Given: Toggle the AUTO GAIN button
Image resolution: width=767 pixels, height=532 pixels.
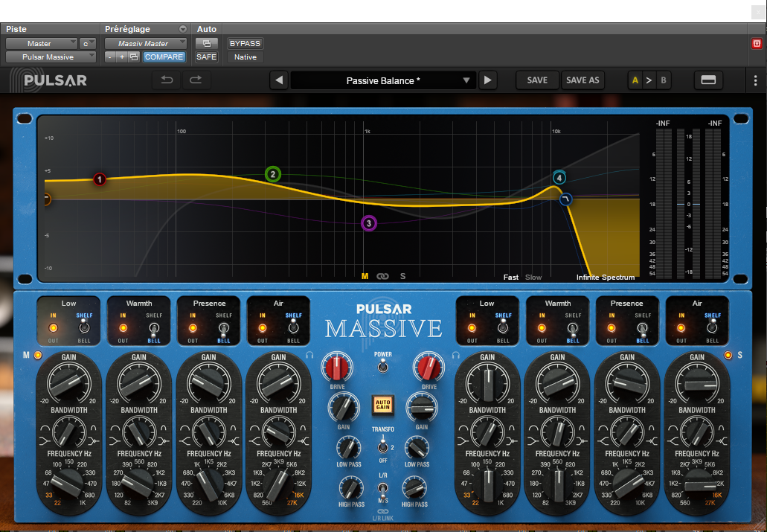Looking at the screenshot, I should click(383, 405).
